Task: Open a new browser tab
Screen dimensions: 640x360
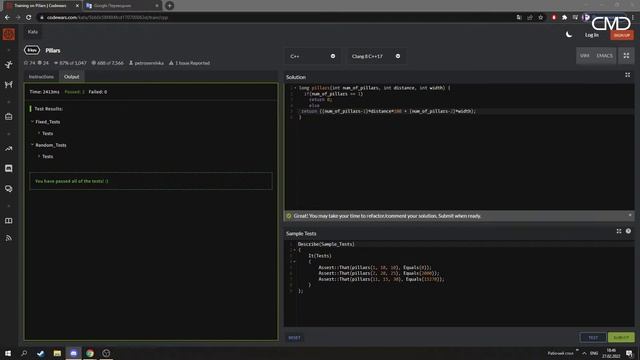Action: tap(169, 6)
